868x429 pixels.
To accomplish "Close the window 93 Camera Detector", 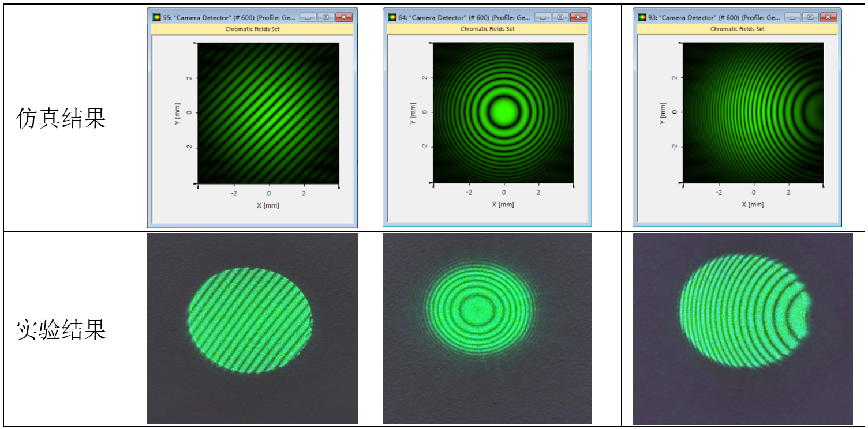I will 829,17.
